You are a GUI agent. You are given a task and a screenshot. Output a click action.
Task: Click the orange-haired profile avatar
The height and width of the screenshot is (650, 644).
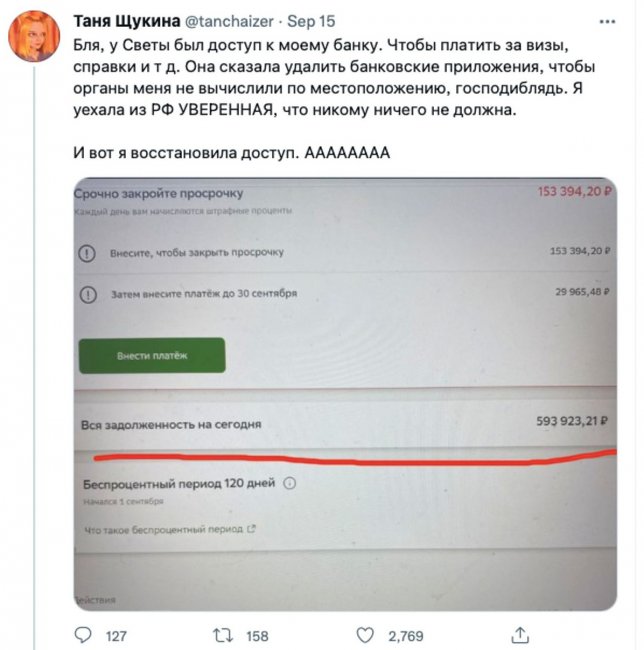click(34, 36)
